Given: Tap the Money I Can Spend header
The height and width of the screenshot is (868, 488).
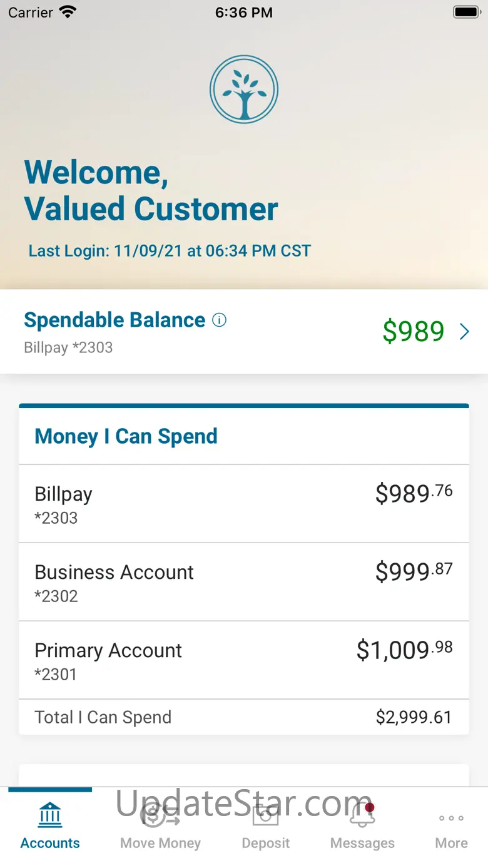Looking at the screenshot, I should [126, 436].
